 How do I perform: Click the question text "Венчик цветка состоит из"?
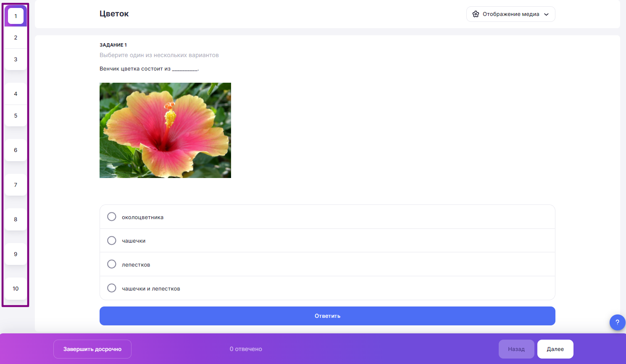coord(135,68)
